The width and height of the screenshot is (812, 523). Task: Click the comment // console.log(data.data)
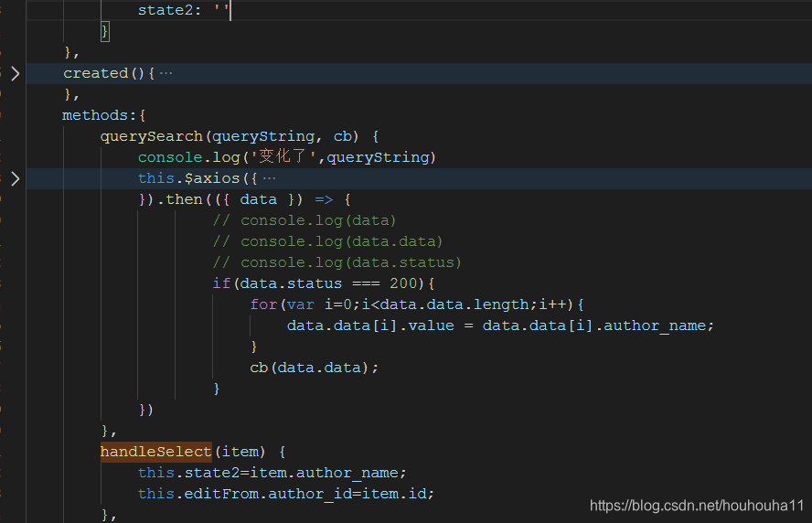[327, 241]
